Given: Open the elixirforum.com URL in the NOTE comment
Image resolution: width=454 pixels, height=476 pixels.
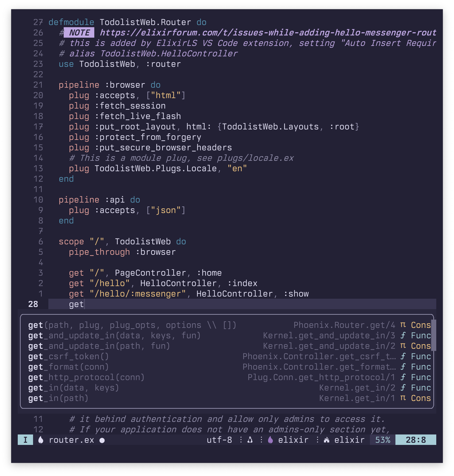Looking at the screenshot, I should coord(267,32).
